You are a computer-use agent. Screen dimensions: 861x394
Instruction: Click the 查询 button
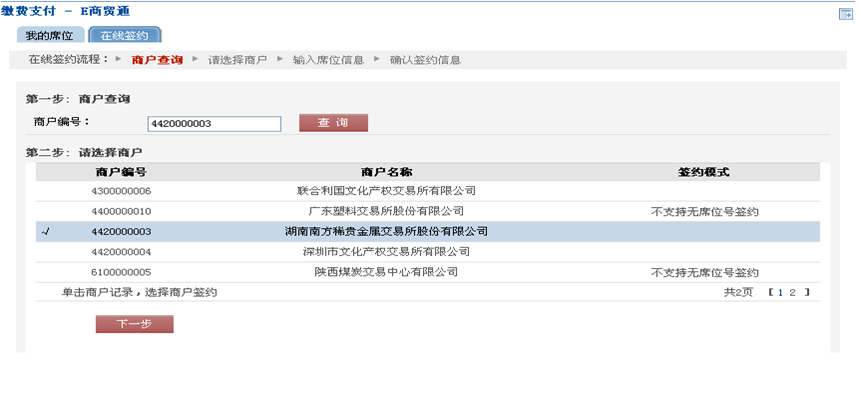pyautogui.click(x=333, y=123)
